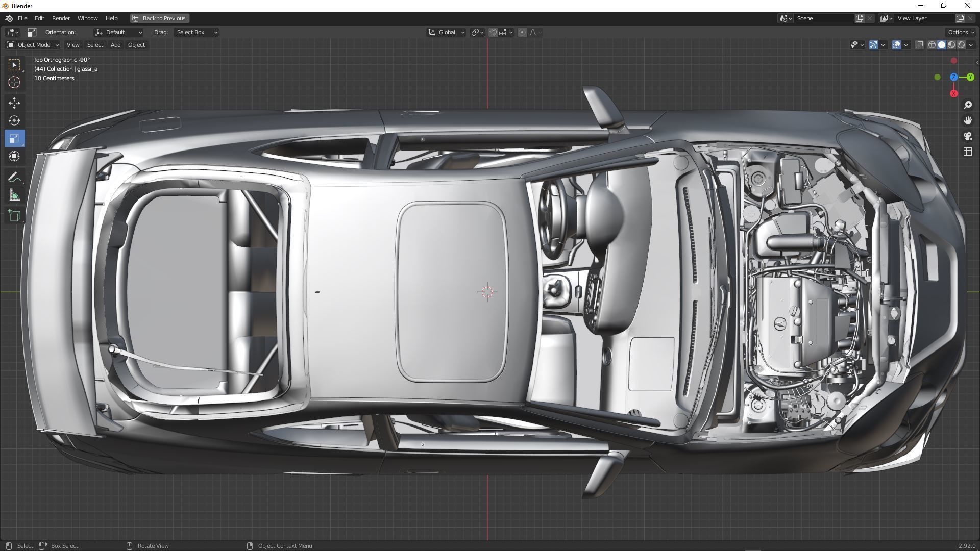Open the Help menu
The image size is (980, 551).
(x=111, y=18)
